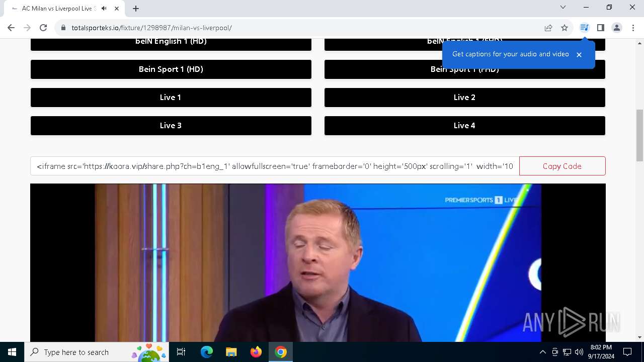Mute tab audio speaker icon
The height and width of the screenshot is (362, 644).
point(104,9)
